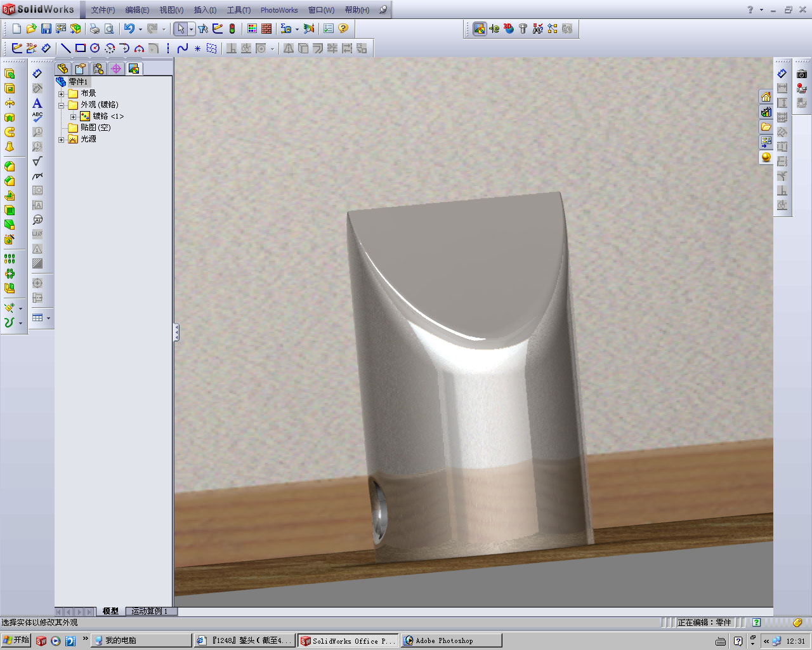Click the Print icon in toolbar
812x650 pixels.
pos(95,29)
